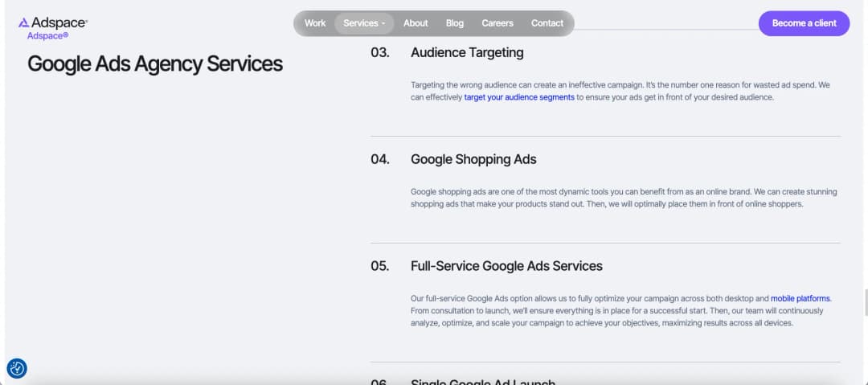The height and width of the screenshot is (385, 868).
Task: Click the 'Targeting the wrong audience' paragraph
Action: 620,91
